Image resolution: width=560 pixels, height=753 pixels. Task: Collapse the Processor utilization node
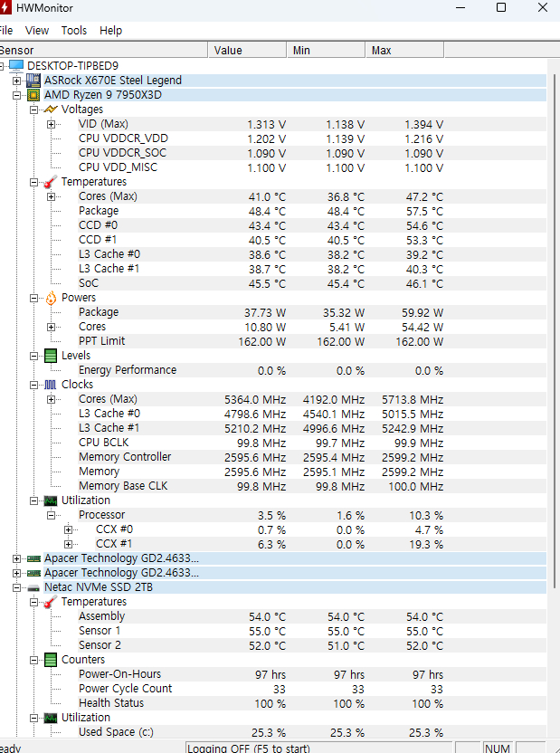click(x=51, y=515)
